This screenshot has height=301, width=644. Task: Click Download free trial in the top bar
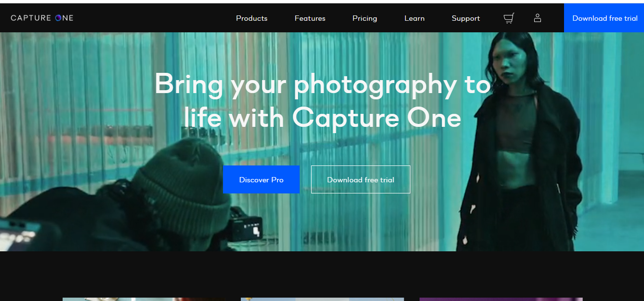click(605, 18)
